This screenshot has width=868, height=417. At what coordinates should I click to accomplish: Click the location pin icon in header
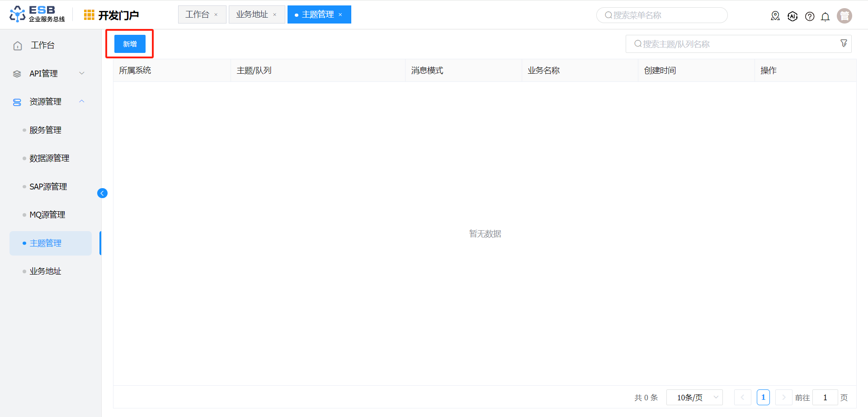pyautogui.click(x=775, y=16)
